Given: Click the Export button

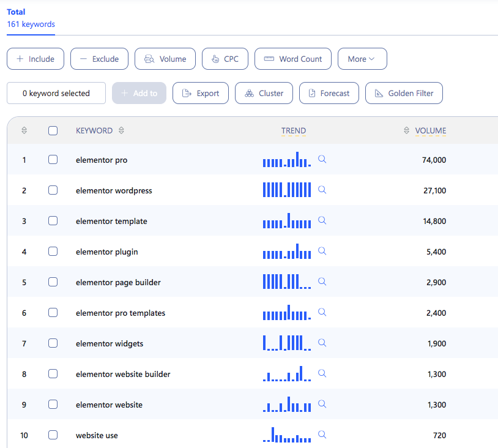Looking at the screenshot, I should tap(201, 93).
